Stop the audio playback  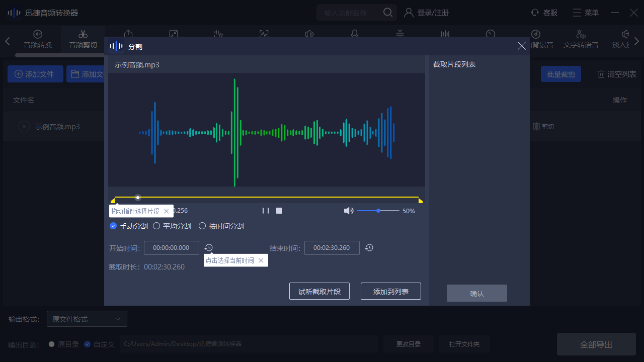(279, 211)
